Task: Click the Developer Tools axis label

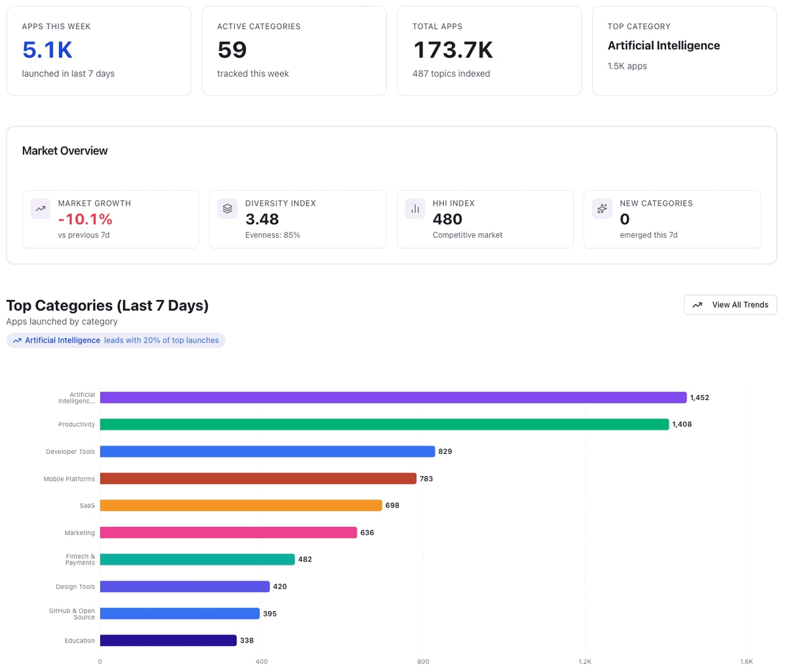Action: 70,452
